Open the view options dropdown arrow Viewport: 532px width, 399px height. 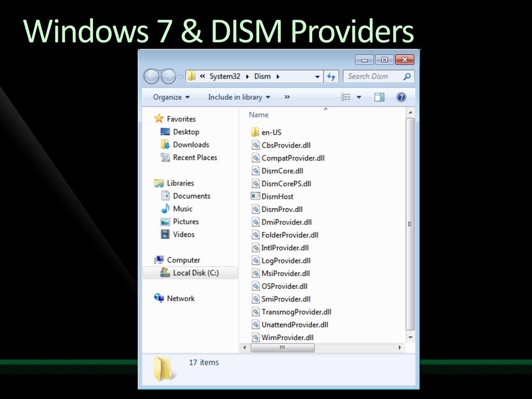click(x=359, y=97)
